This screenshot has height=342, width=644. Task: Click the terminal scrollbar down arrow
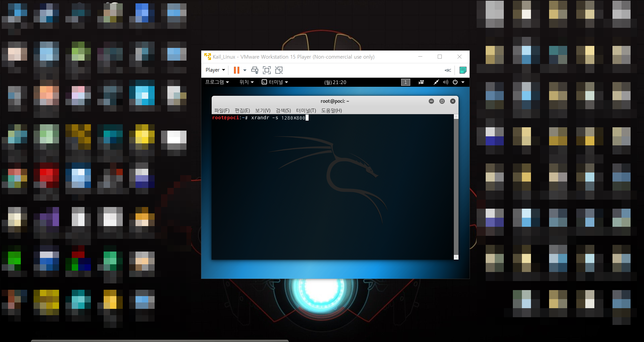coord(456,257)
